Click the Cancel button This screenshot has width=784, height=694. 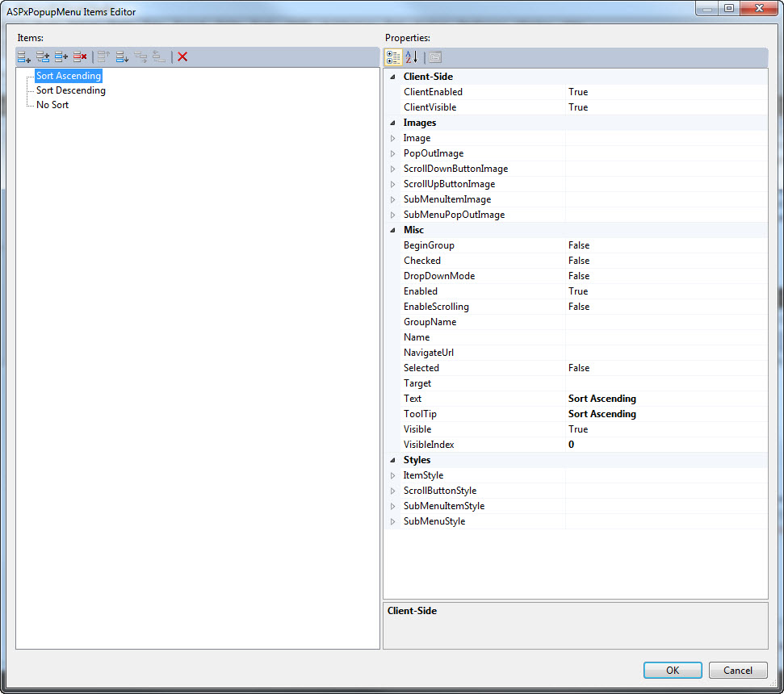coord(737,670)
